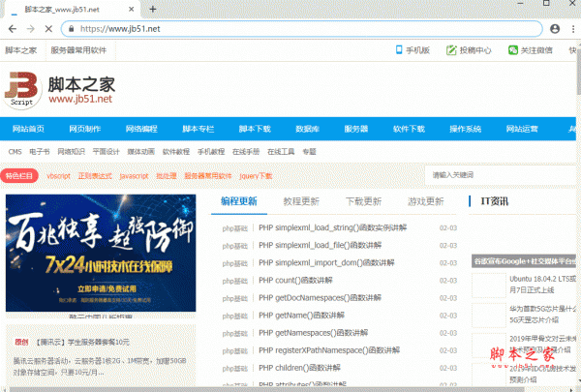Click the keyword search box 请输入关键词

pyautogui.click(x=501, y=175)
